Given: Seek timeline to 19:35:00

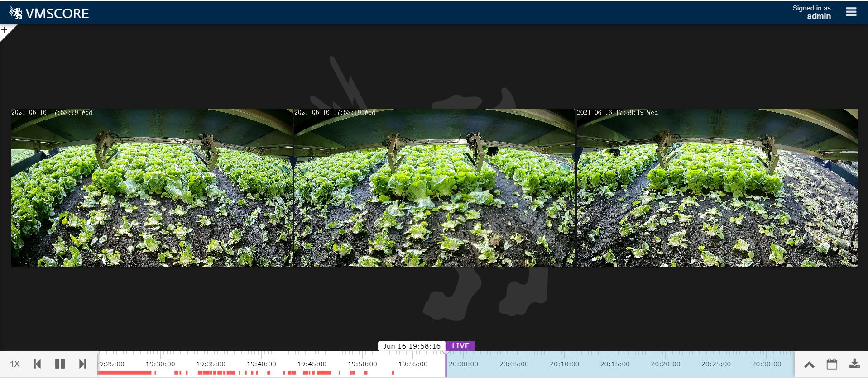Looking at the screenshot, I should point(211,364).
